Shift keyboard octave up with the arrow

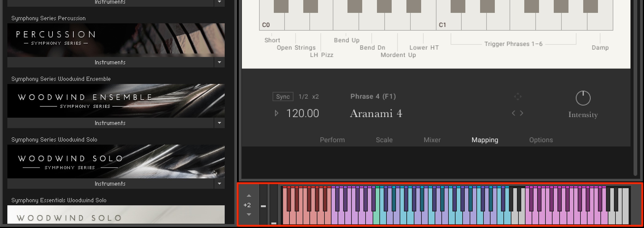249,196
